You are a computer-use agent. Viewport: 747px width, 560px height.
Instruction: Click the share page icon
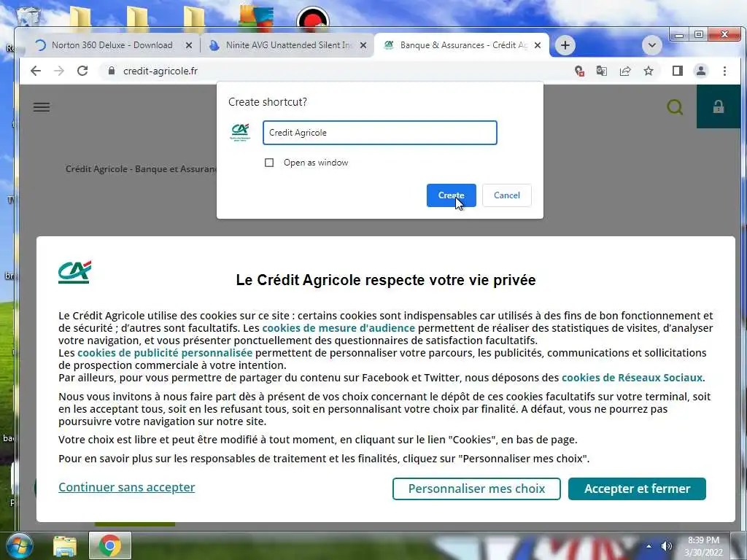(625, 71)
